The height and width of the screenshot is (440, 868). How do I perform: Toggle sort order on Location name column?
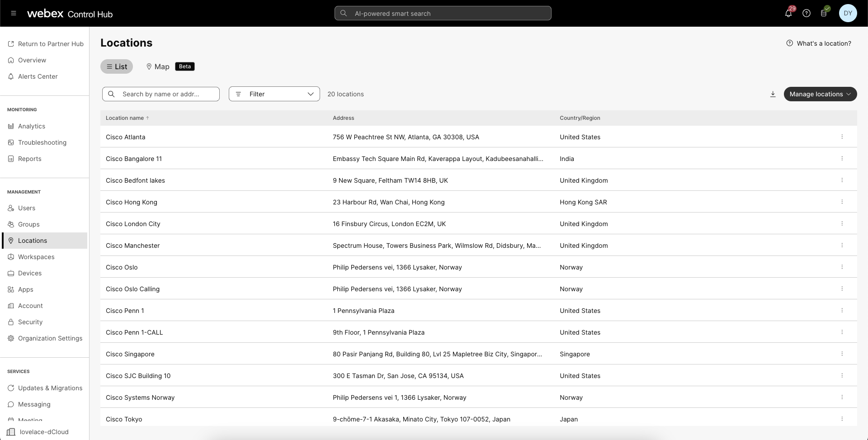(127, 118)
